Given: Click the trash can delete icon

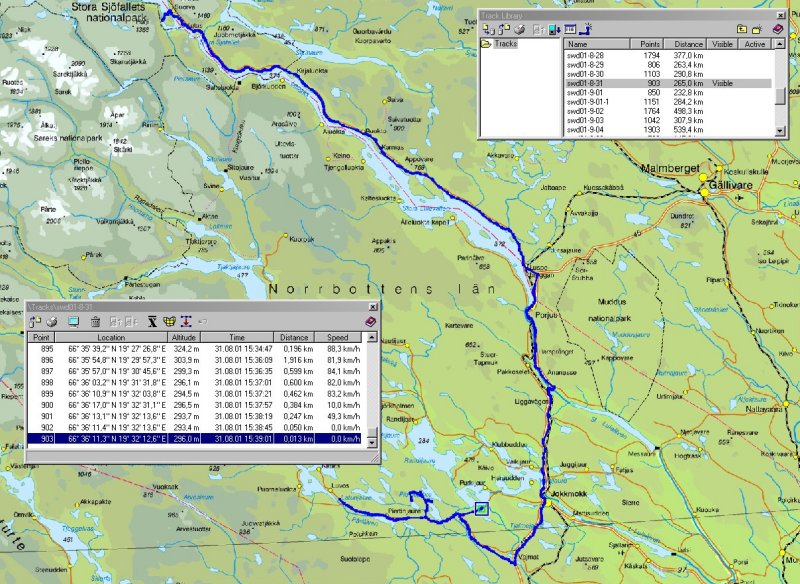Looking at the screenshot, I should [95, 321].
